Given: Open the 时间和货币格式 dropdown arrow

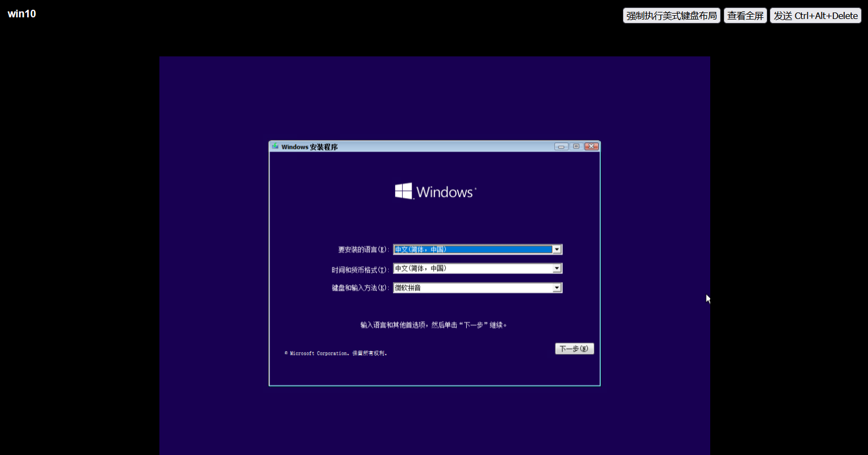Looking at the screenshot, I should tap(557, 268).
